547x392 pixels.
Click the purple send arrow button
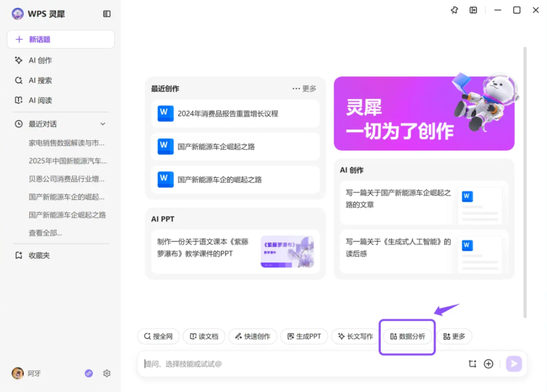514,364
